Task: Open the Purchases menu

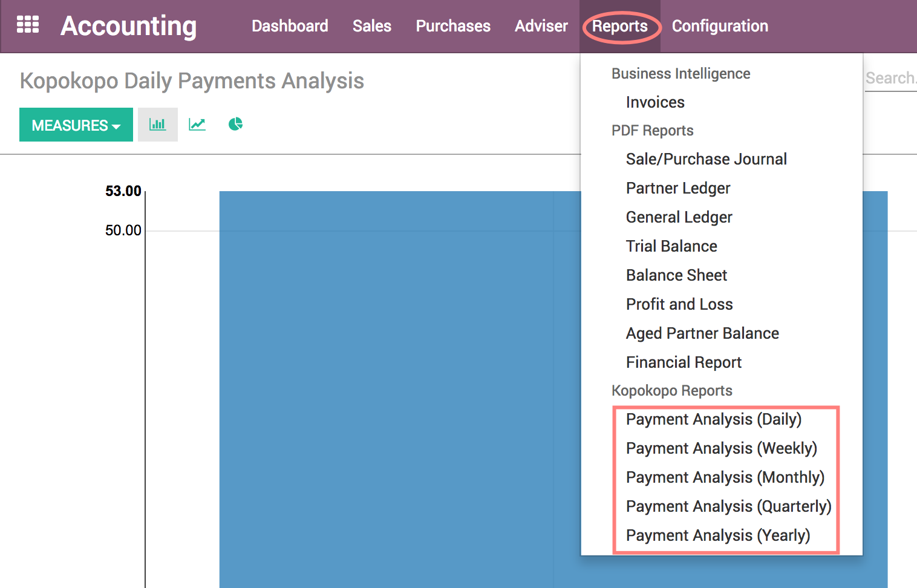Action: tap(453, 26)
